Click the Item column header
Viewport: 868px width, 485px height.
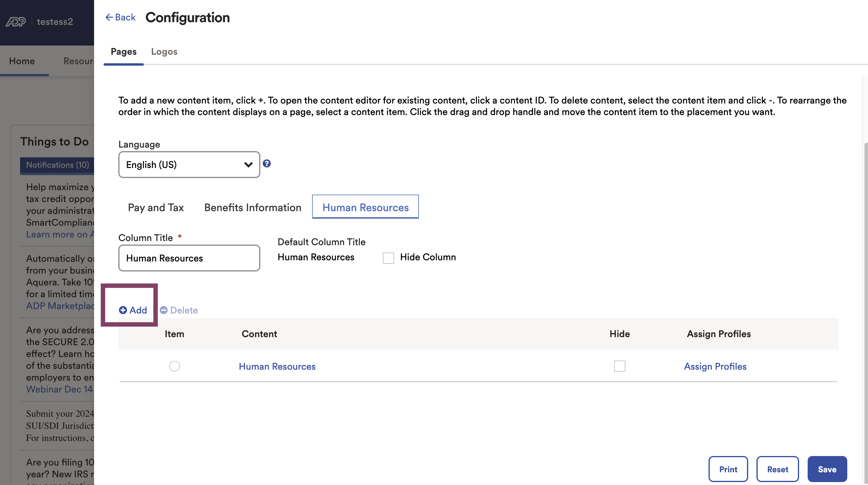click(174, 334)
